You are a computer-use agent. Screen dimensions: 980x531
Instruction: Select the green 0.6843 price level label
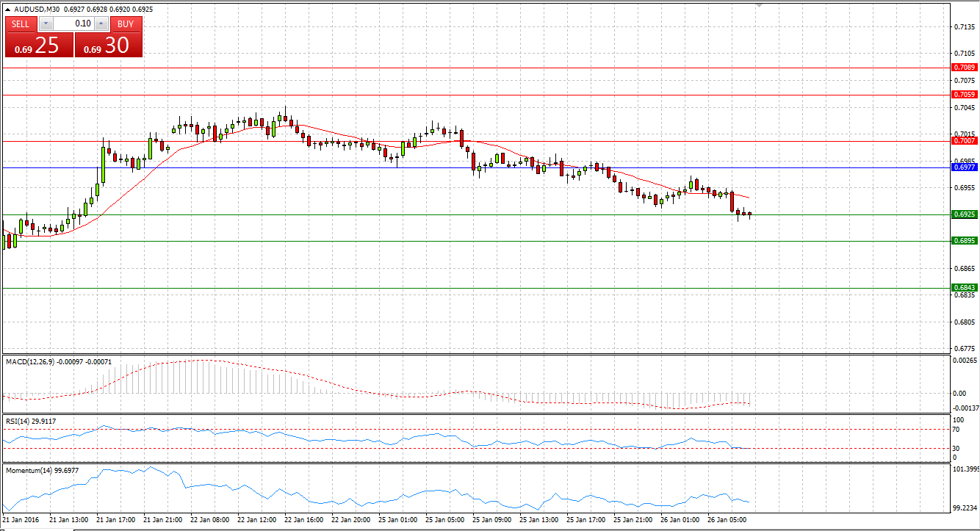(963, 287)
